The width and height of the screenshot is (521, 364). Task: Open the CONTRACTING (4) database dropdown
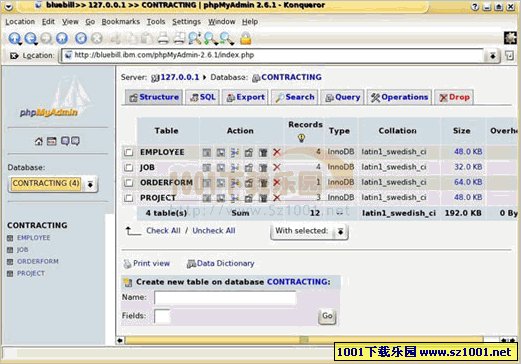click(x=53, y=184)
